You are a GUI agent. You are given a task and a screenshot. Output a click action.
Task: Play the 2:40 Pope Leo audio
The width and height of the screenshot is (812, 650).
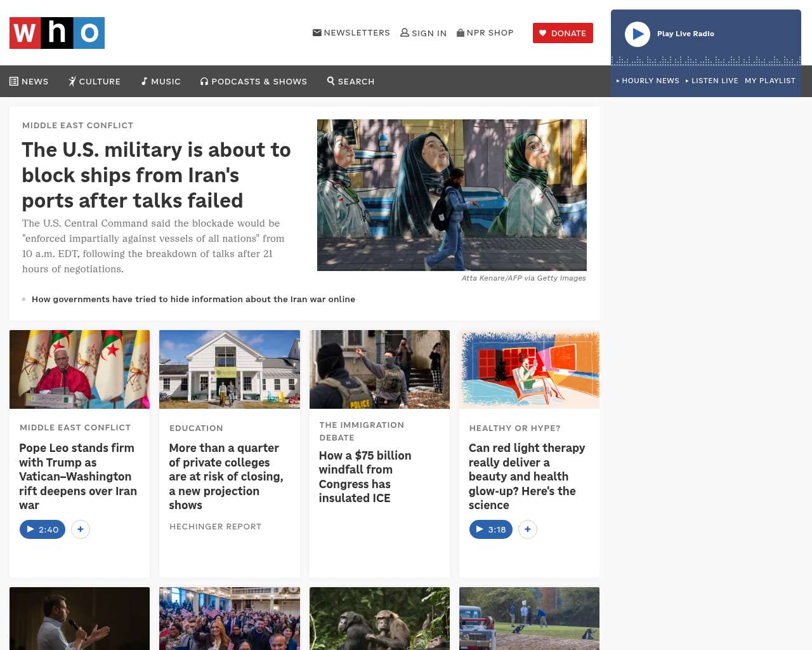pos(43,529)
